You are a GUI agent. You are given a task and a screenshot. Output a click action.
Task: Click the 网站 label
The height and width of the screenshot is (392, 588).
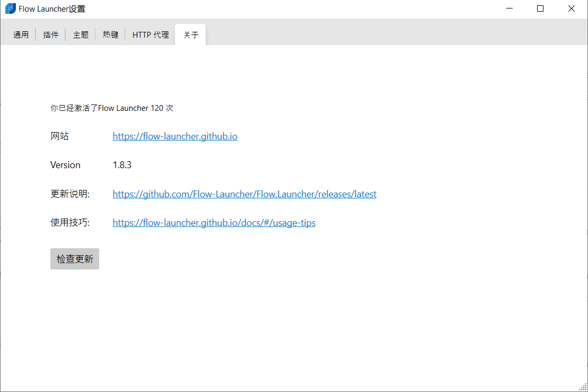(59, 136)
